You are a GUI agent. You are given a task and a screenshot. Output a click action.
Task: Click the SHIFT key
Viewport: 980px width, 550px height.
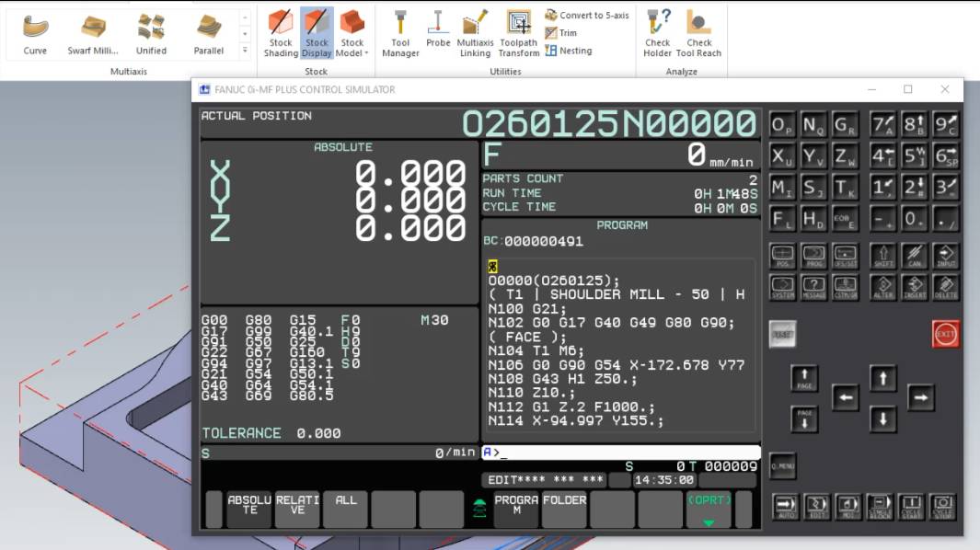[x=883, y=256]
